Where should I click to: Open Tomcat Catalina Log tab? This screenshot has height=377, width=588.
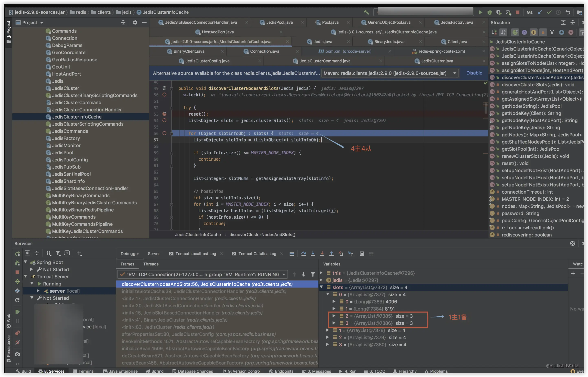[257, 254]
